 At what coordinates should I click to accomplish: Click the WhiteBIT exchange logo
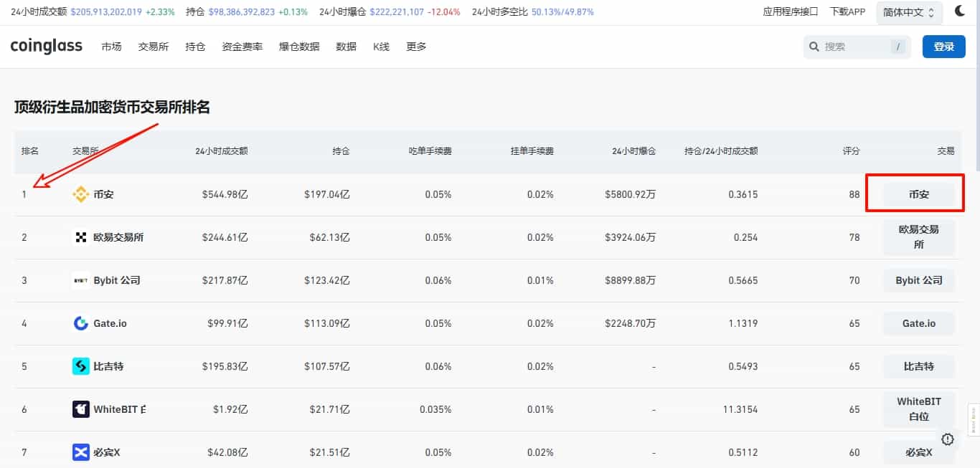point(80,409)
